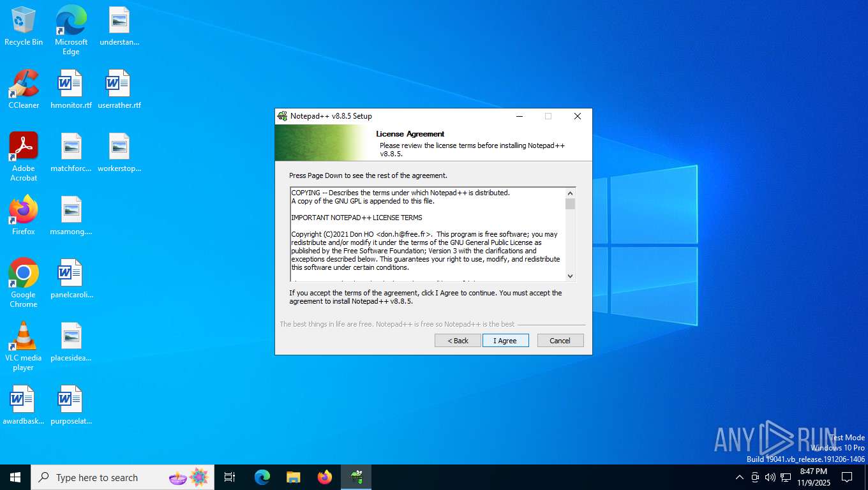Open File Explorer from the taskbar
This screenshot has height=490, width=868.
click(294, 477)
